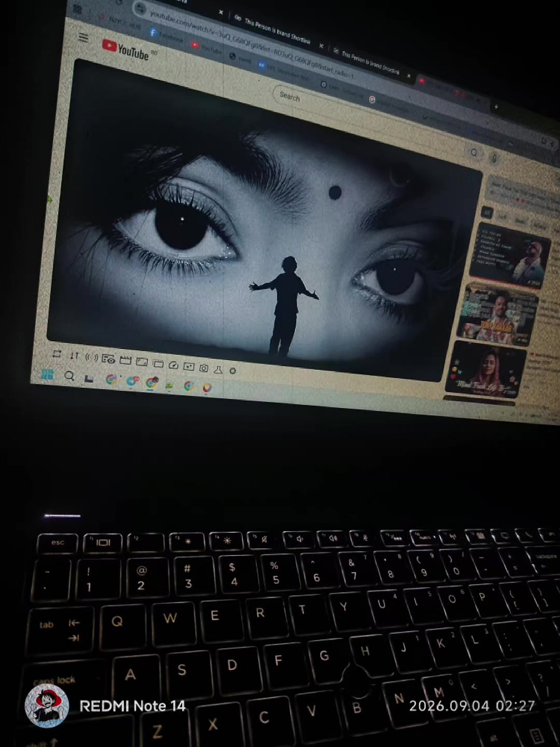
Task: Open the second Chrome icon with blue badge
Action: pyautogui.click(x=132, y=382)
